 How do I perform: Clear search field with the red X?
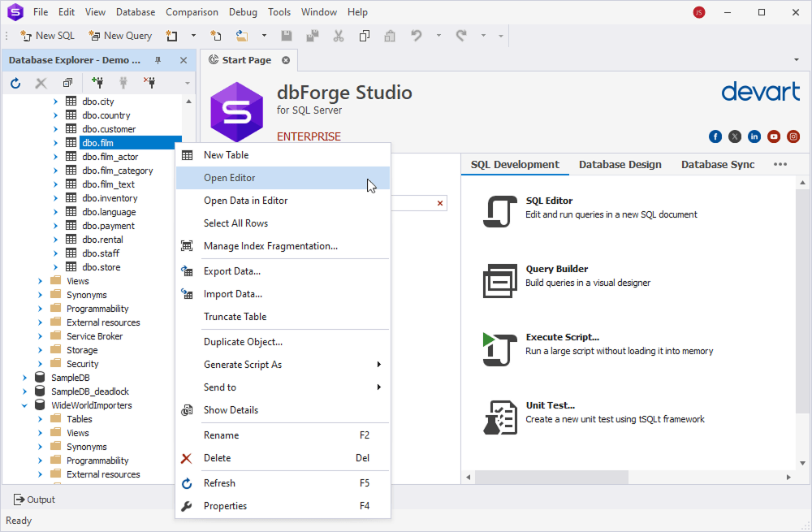pyautogui.click(x=439, y=203)
